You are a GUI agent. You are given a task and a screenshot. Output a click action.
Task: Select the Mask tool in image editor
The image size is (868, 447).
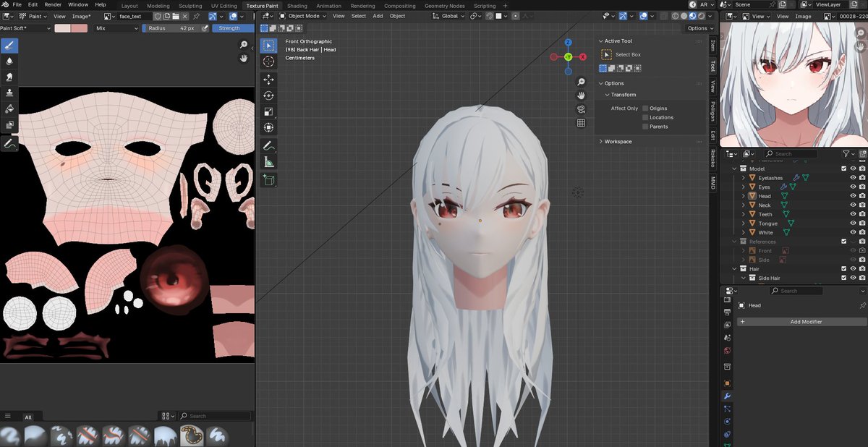click(9, 125)
